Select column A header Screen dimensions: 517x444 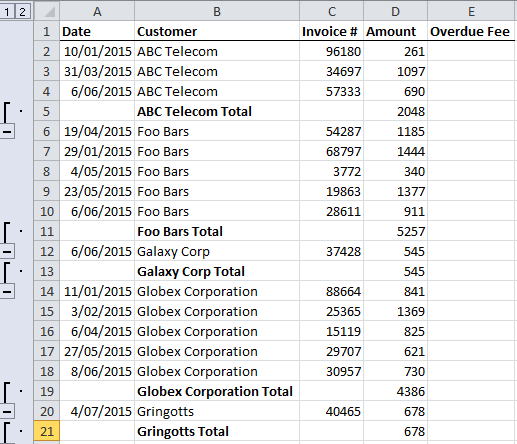pyautogui.click(x=97, y=11)
